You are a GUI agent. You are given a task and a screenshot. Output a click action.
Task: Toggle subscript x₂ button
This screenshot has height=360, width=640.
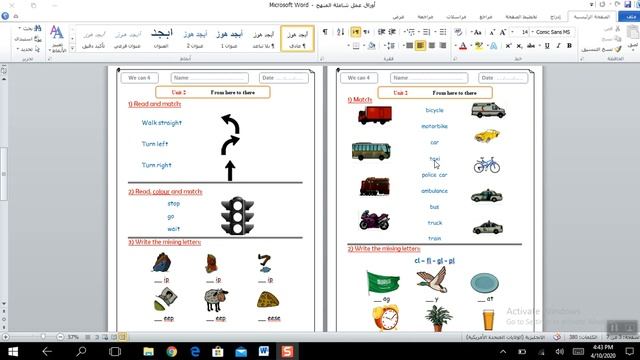(x=519, y=46)
